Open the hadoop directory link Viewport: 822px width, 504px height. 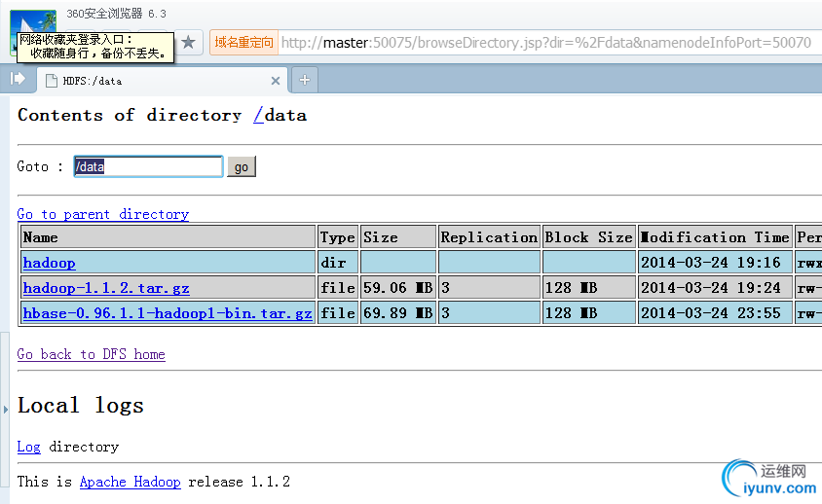[49, 263]
